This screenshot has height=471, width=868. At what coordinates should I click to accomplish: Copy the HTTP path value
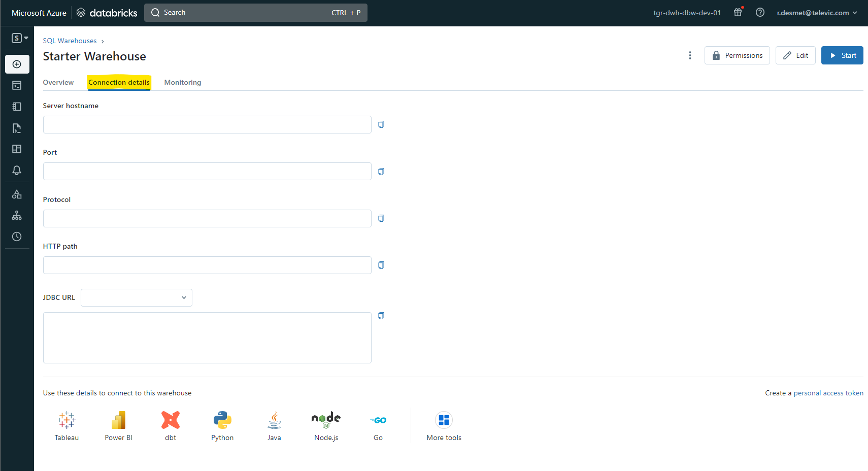(381, 265)
